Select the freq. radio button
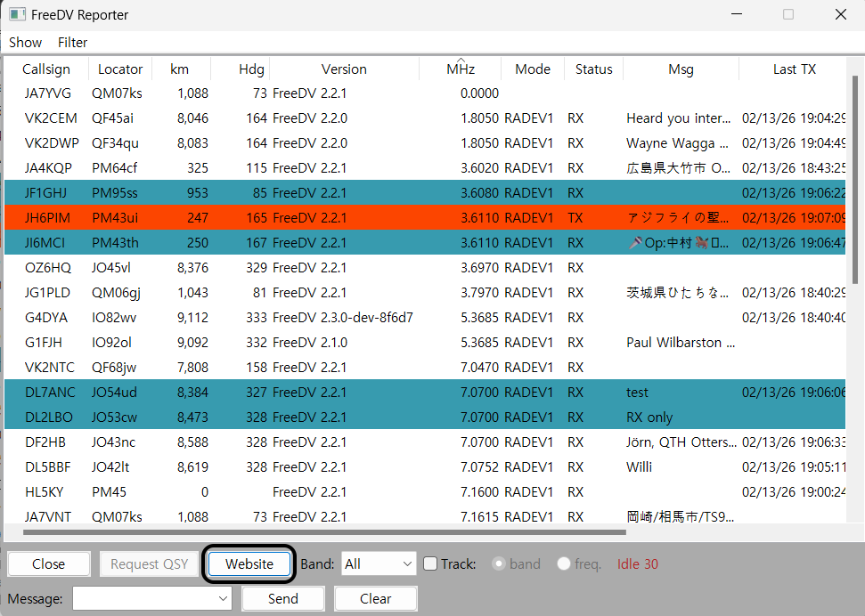The height and width of the screenshot is (616, 865). 564,563
